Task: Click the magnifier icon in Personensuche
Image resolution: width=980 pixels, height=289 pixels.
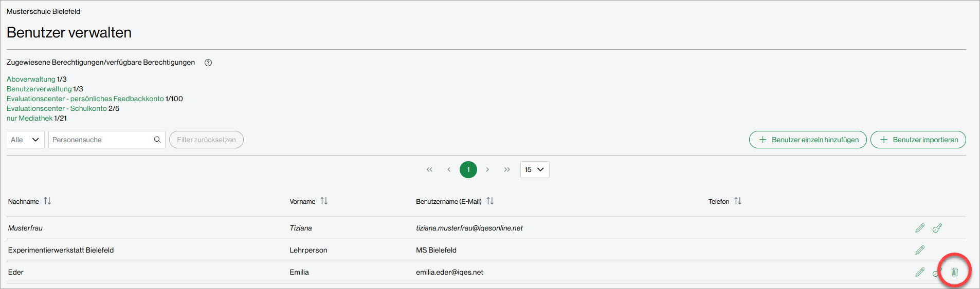Action: click(x=157, y=140)
